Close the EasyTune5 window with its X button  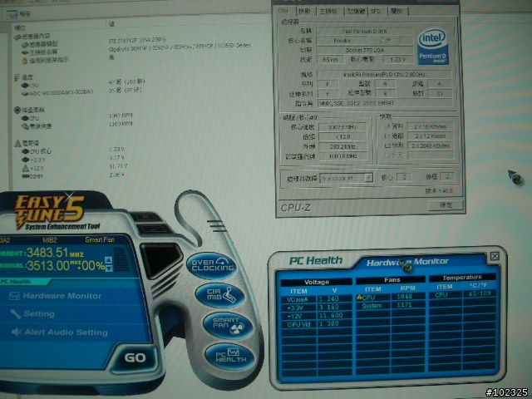click(146, 216)
